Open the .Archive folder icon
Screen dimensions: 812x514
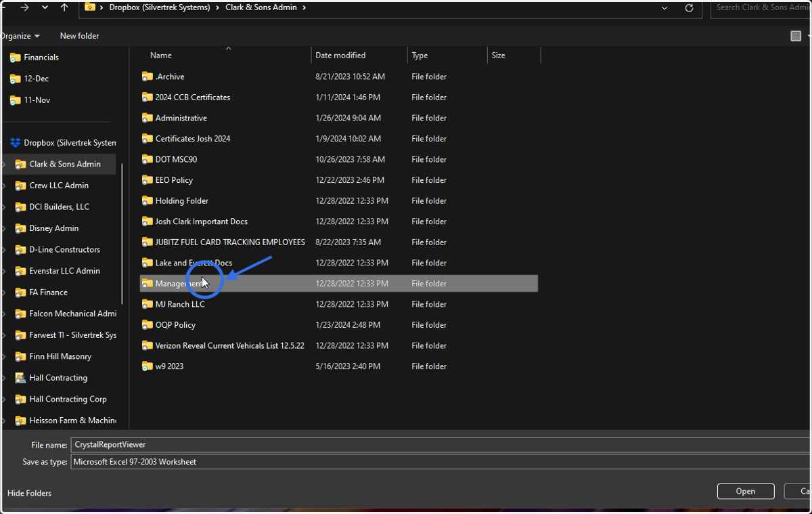pos(147,77)
